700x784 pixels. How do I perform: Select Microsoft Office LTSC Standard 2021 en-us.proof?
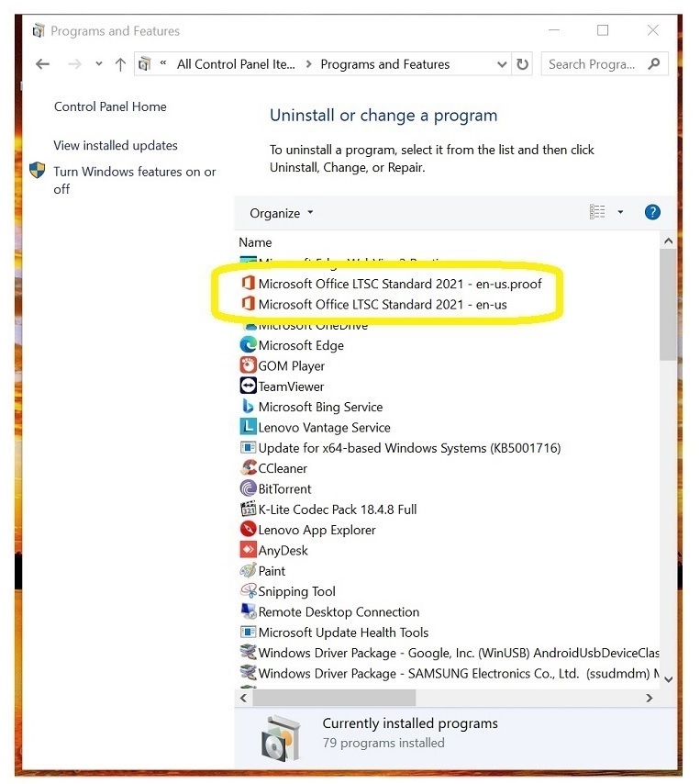(x=400, y=284)
